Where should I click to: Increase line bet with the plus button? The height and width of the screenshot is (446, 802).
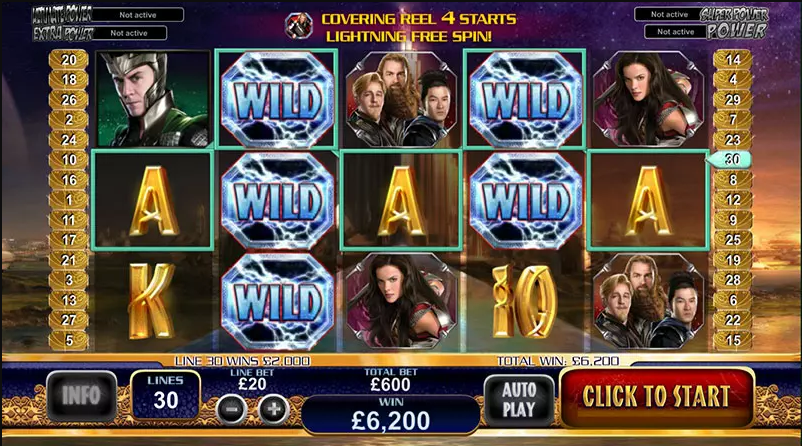point(274,409)
